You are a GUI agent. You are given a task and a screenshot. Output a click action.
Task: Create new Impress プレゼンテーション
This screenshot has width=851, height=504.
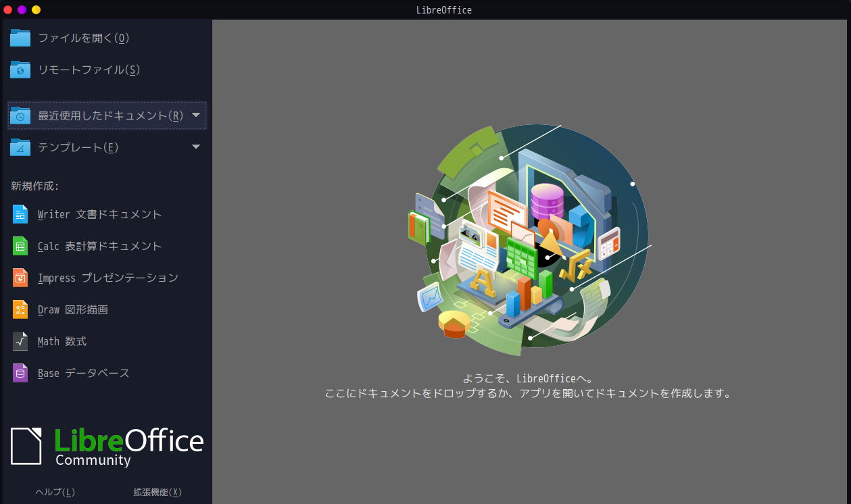point(107,278)
